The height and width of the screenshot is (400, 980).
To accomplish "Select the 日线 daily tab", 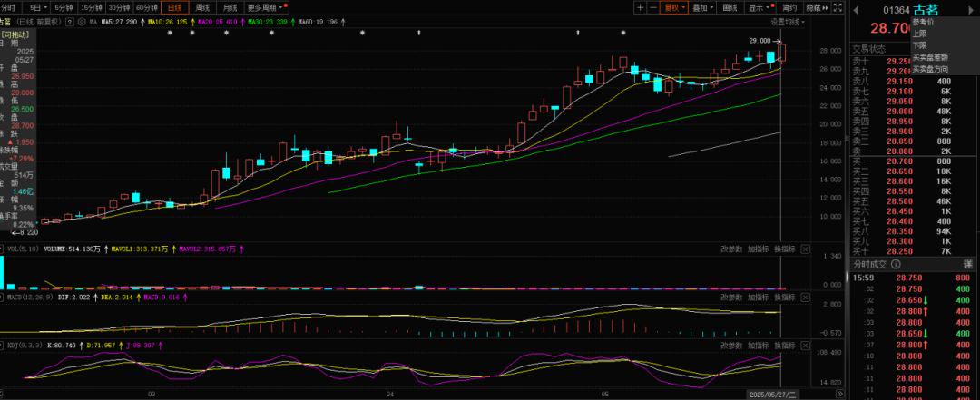I will (174, 7).
